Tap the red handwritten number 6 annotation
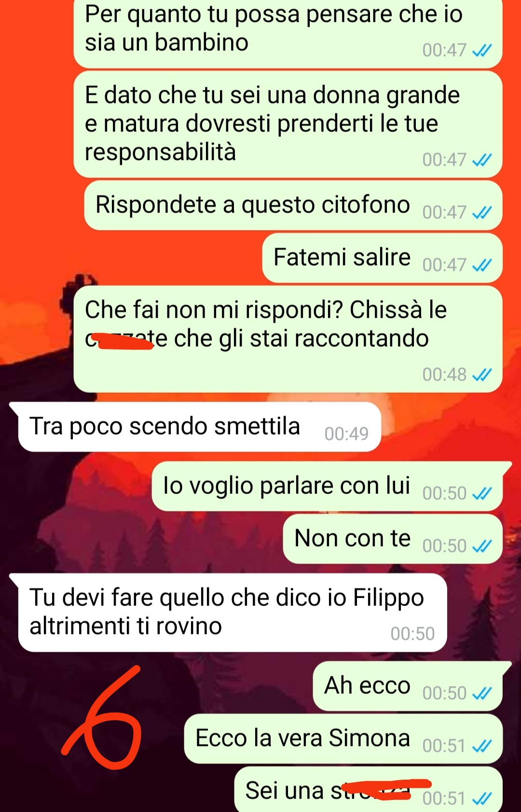Image resolution: width=521 pixels, height=812 pixels. (x=102, y=718)
